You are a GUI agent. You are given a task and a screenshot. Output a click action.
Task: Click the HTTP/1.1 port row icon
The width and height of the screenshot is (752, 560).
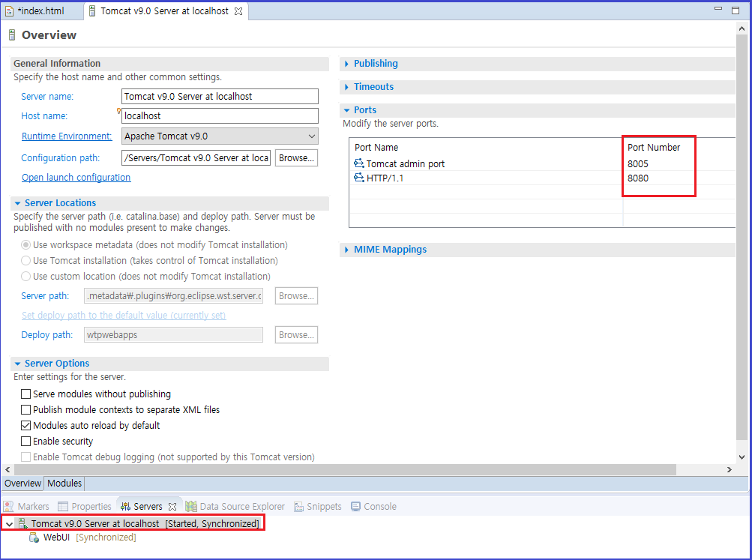coord(358,178)
